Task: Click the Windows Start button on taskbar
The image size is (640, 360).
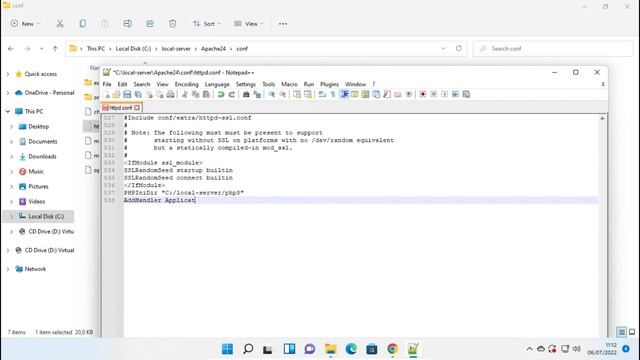Action: pyautogui.click(x=227, y=349)
